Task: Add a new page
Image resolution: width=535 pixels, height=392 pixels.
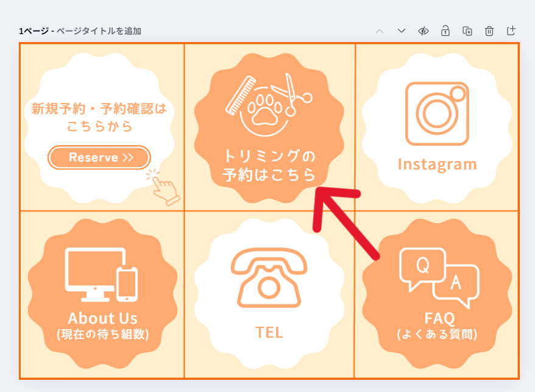Action: [x=511, y=31]
